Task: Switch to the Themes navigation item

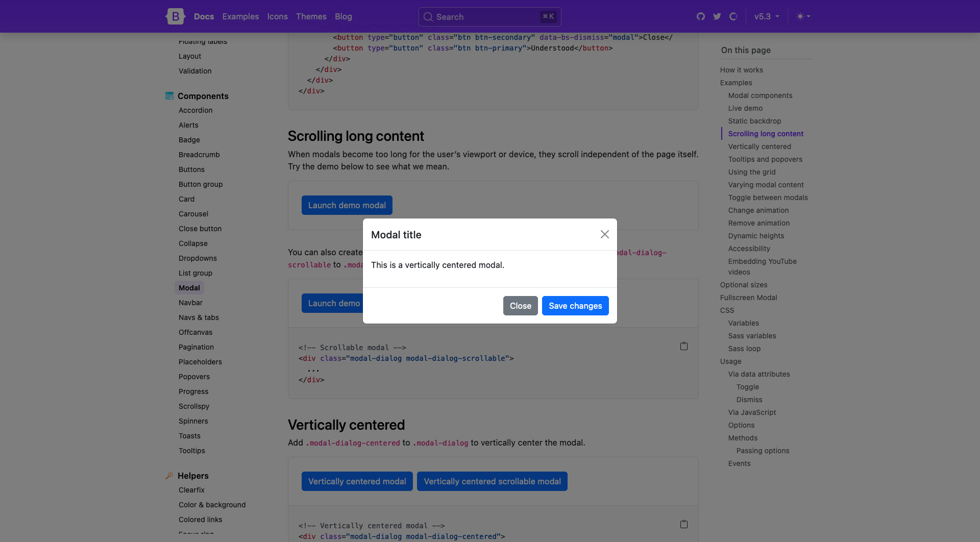Action: (x=311, y=16)
